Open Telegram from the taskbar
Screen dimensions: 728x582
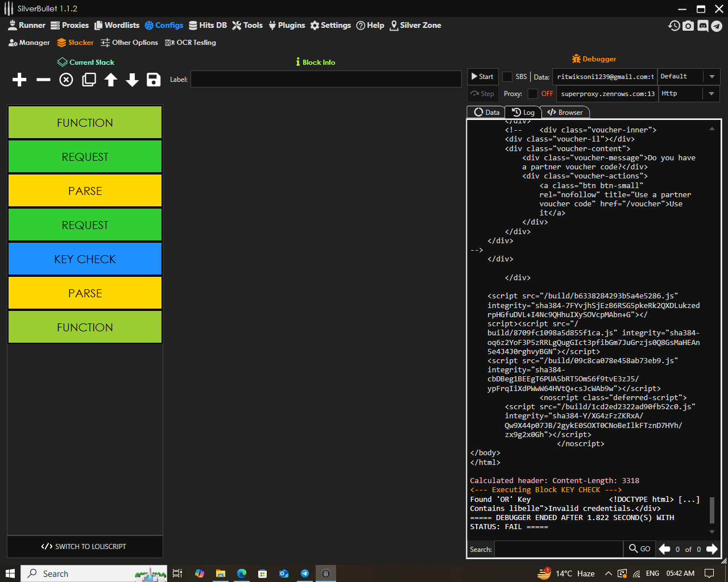click(x=305, y=573)
